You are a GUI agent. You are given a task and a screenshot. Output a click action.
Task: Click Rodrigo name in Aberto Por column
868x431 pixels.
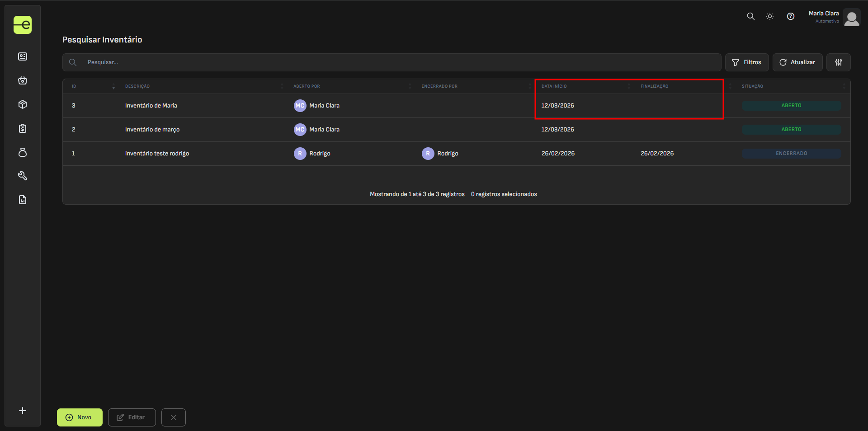point(320,154)
